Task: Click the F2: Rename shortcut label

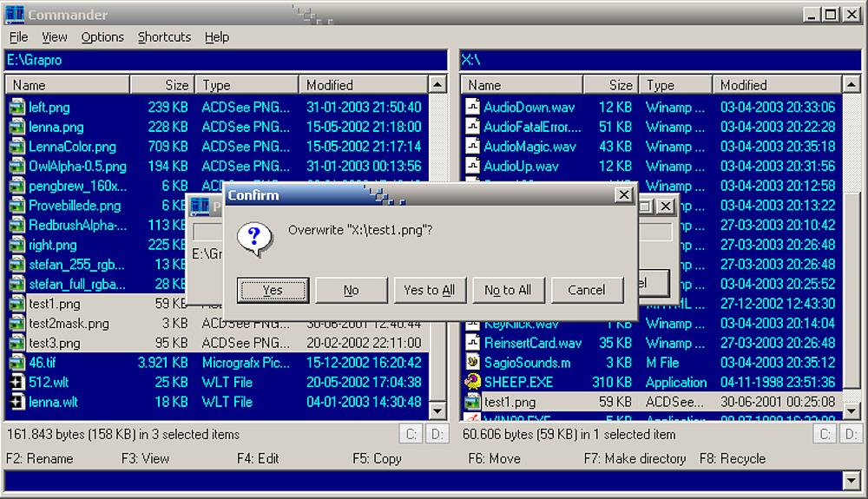Action: [40, 458]
